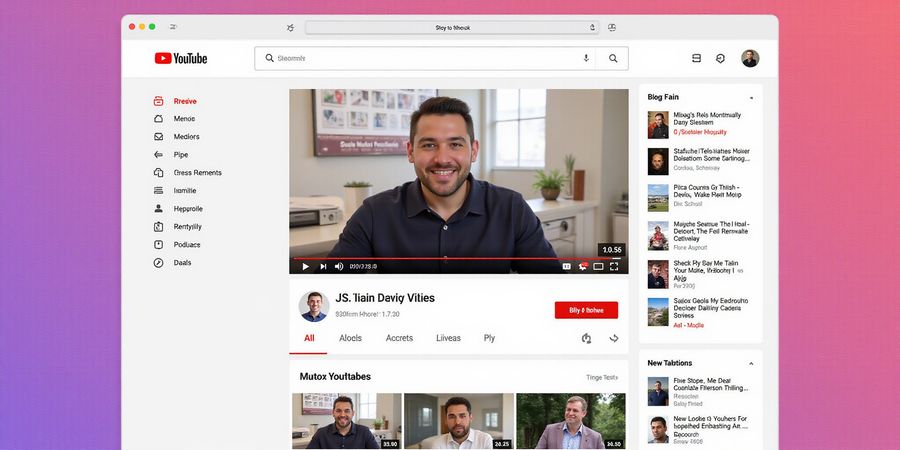Click the YouTube search input field
Viewport: 900px width, 450px height.
point(425,58)
